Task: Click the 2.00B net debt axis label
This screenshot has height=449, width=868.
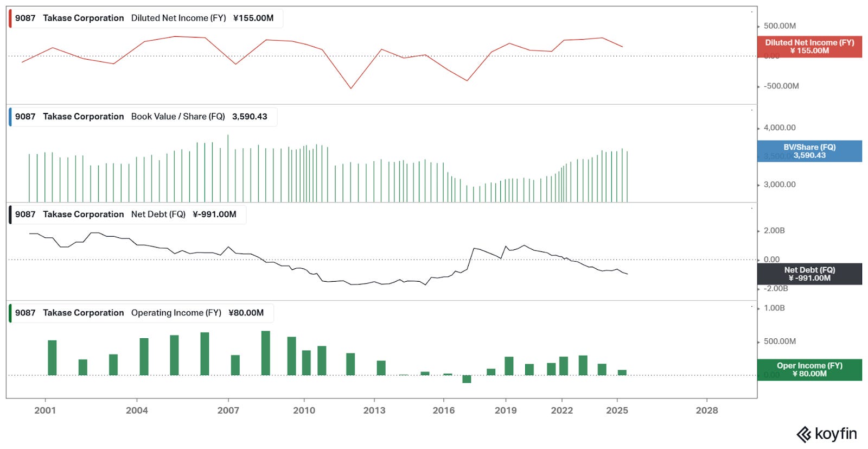Action: click(x=774, y=231)
